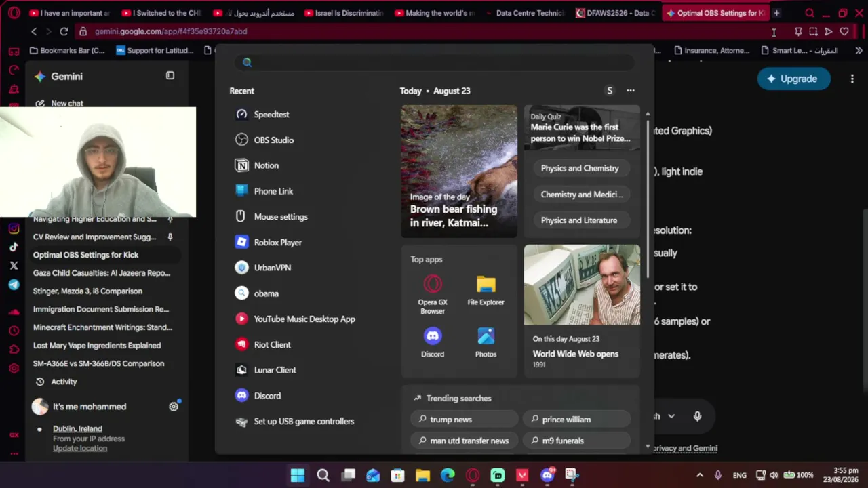Show hidden system tray icons

[x=700, y=475]
